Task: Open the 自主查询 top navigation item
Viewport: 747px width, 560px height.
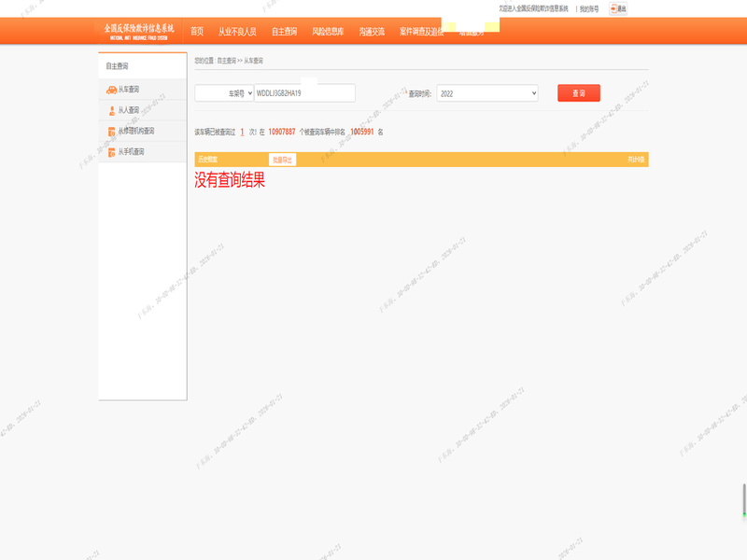Action: pos(284,32)
